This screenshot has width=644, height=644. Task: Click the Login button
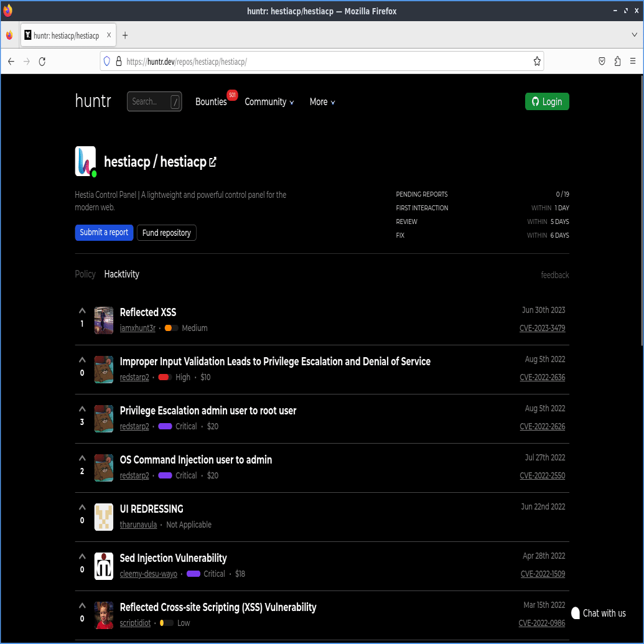click(x=547, y=101)
